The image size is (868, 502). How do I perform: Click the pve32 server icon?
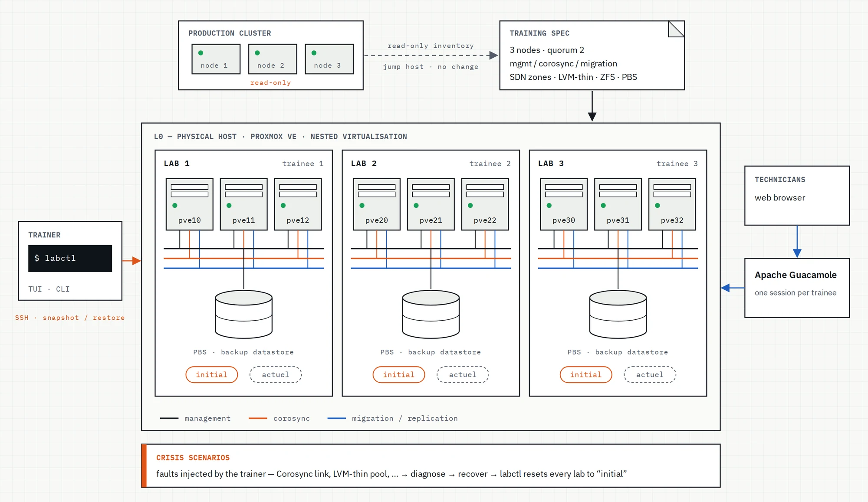click(x=672, y=204)
